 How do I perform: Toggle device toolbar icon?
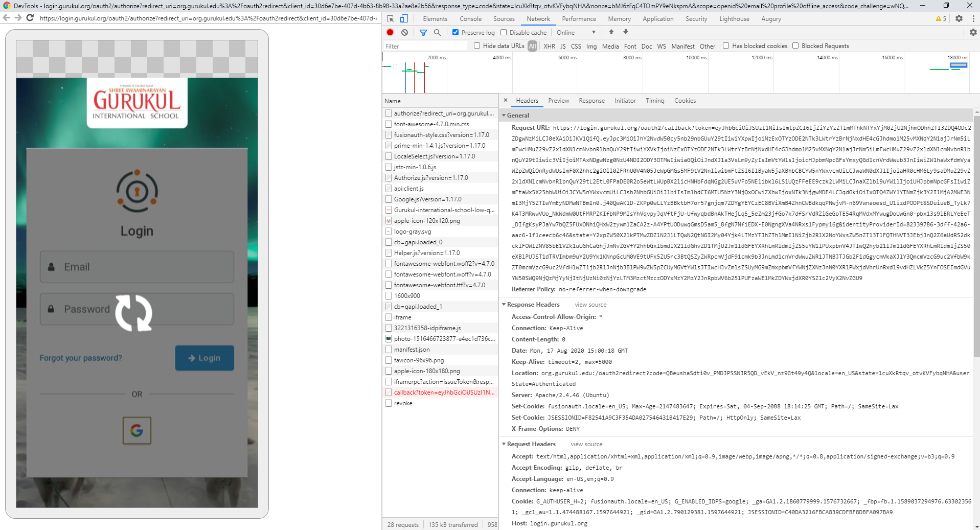click(x=404, y=19)
